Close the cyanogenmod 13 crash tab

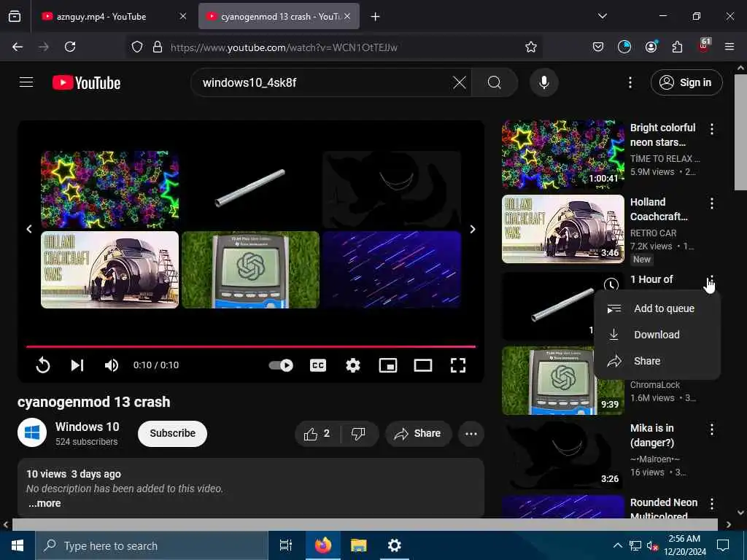click(347, 16)
